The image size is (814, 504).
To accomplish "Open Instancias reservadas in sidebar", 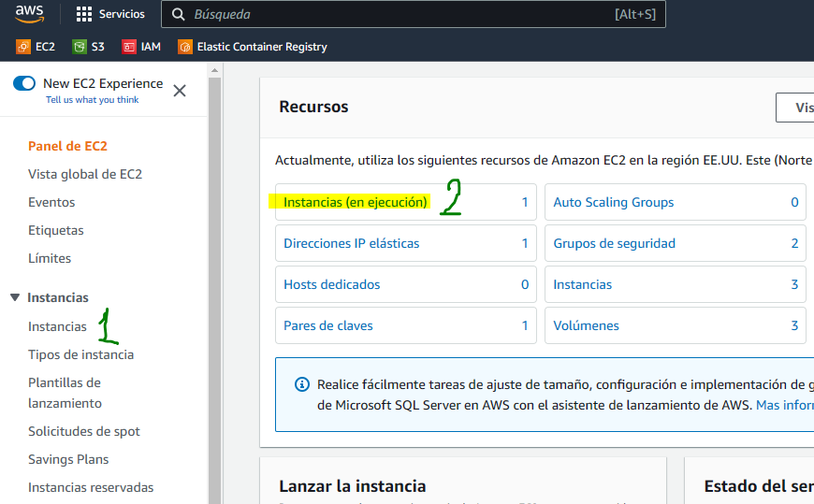I will tap(91, 487).
